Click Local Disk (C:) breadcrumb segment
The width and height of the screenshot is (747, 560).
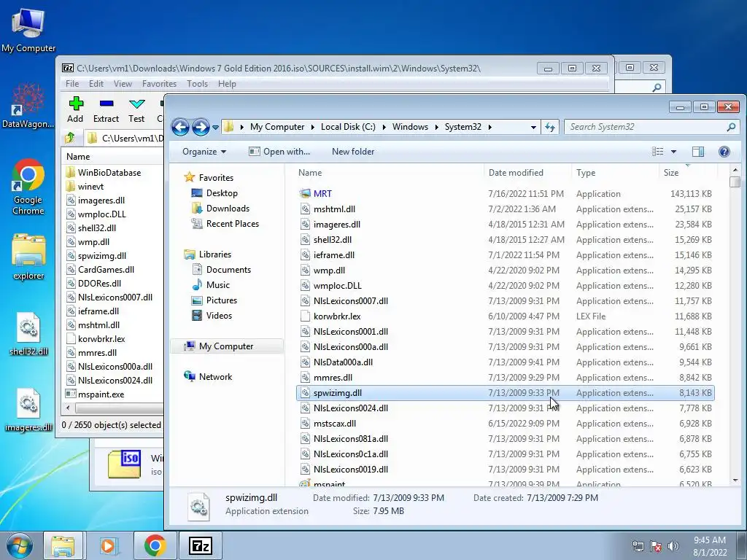pos(348,127)
